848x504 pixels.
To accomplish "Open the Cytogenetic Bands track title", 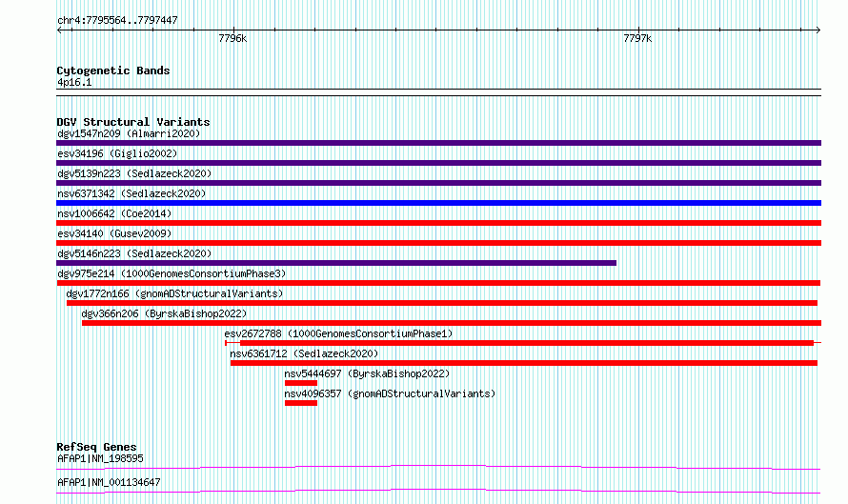I will point(113,71).
